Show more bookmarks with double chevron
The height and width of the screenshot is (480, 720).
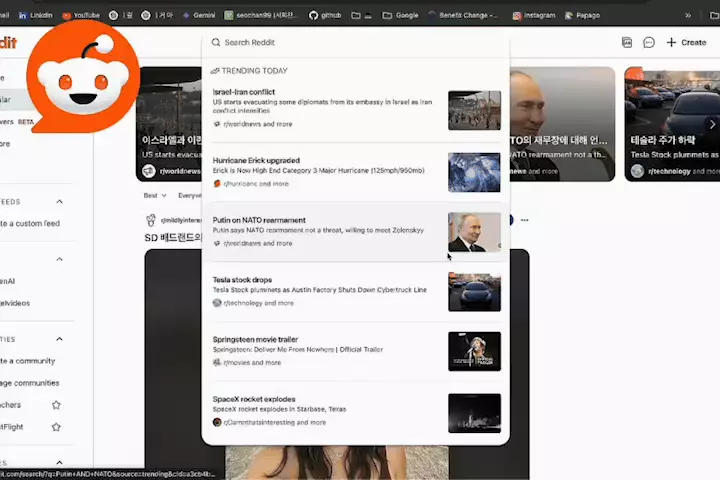point(688,15)
